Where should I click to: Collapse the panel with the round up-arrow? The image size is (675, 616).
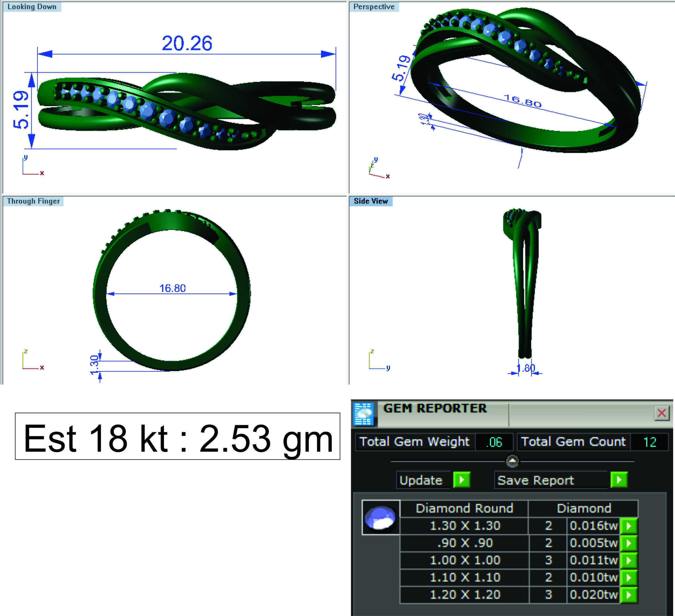click(512, 461)
